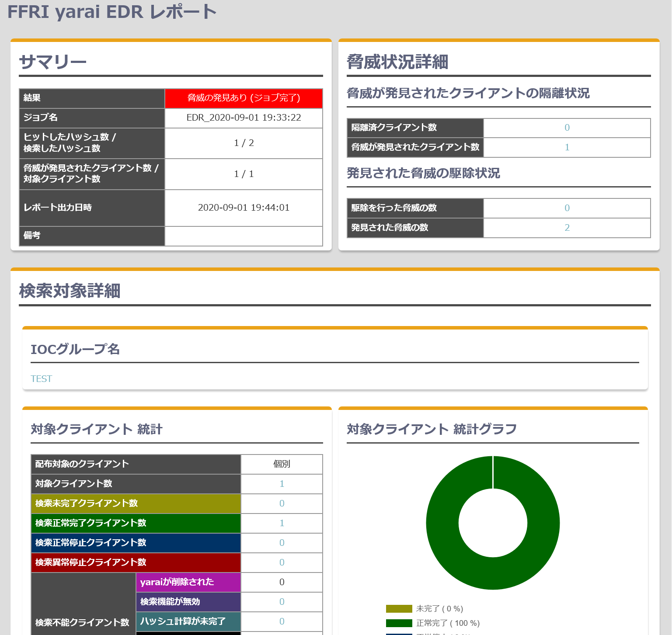Click 対象クライアント数 value 1
Viewport: 672px width, 635px height.
282,484
